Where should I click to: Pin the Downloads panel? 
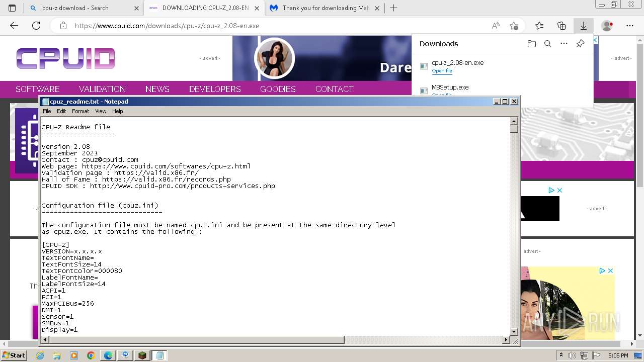click(x=580, y=44)
